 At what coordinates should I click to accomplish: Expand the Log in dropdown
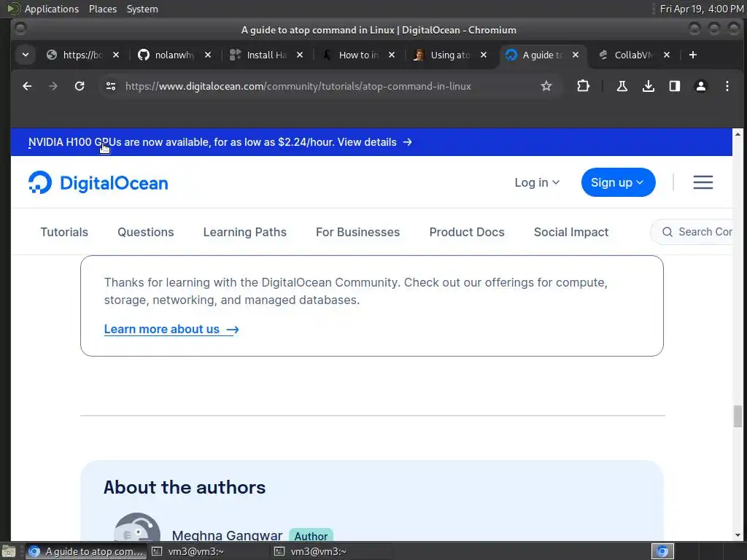pos(537,182)
